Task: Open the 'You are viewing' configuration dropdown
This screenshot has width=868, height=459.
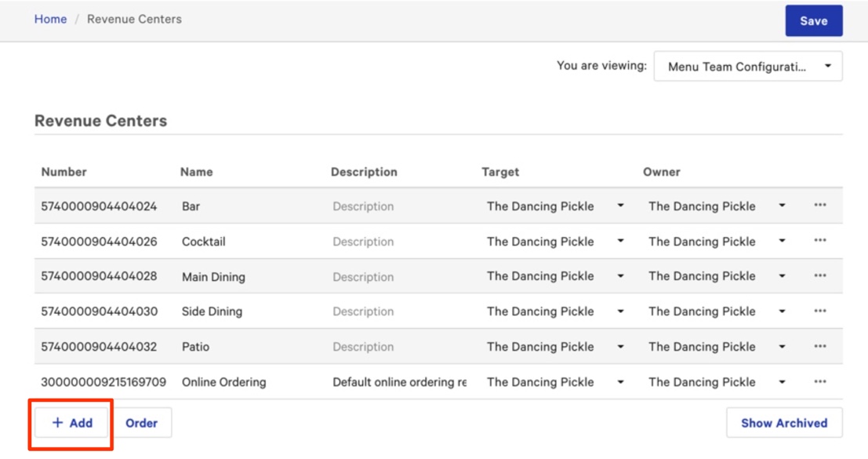Action: [x=747, y=67]
